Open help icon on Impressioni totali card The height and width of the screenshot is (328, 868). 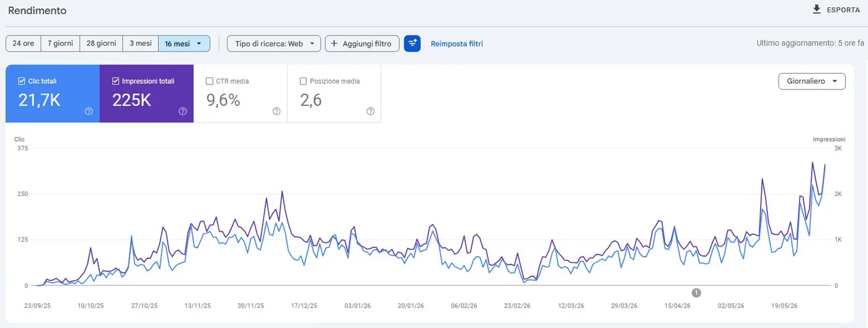click(183, 111)
